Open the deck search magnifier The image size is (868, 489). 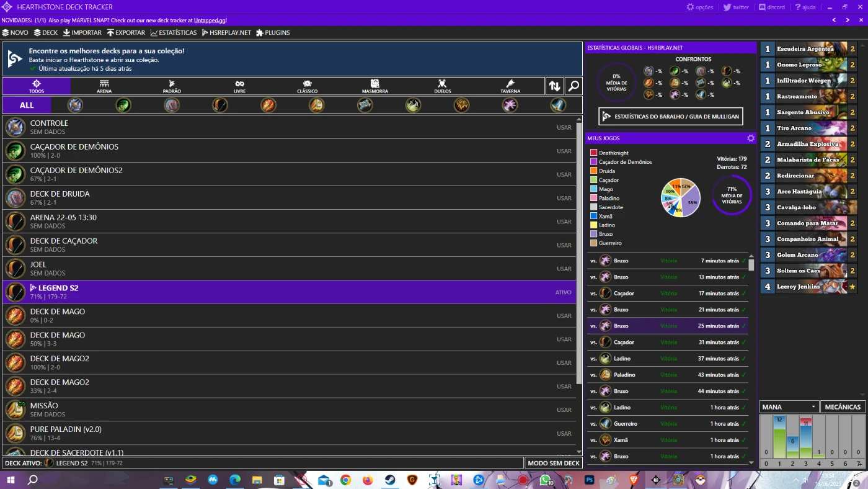574,86
